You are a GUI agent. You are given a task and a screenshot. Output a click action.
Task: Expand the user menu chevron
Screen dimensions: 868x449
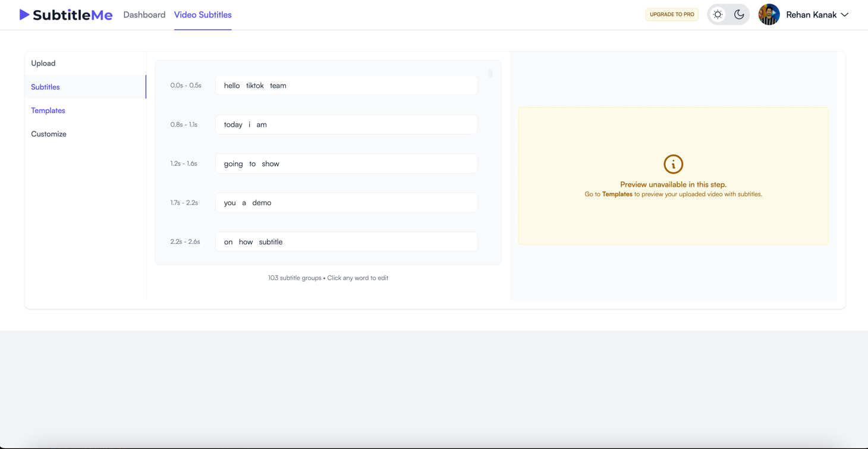tap(845, 15)
